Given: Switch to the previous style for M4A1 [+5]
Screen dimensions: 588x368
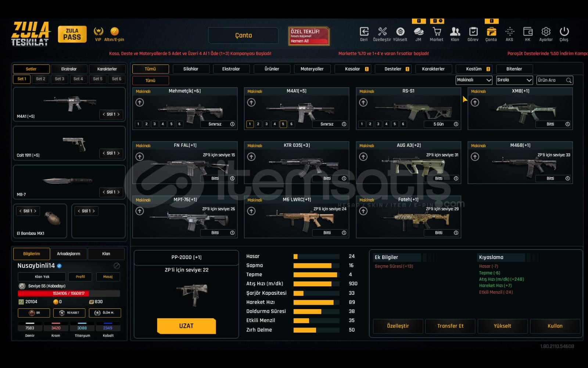Looking at the screenshot, I should click(x=104, y=114).
